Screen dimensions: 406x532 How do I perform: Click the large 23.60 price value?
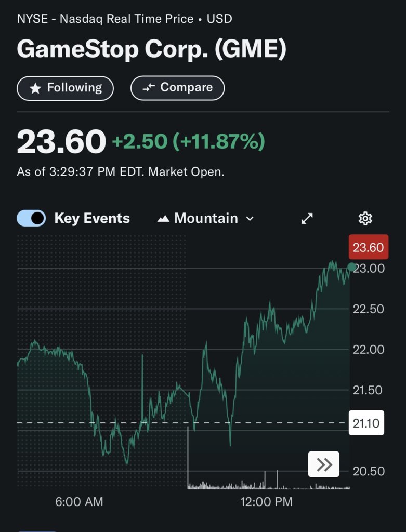coord(61,141)
